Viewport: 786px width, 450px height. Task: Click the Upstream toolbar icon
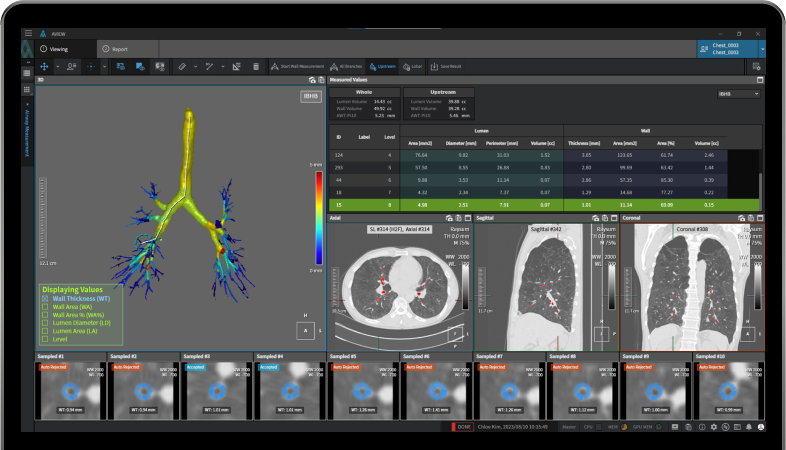tap(382, 66)
